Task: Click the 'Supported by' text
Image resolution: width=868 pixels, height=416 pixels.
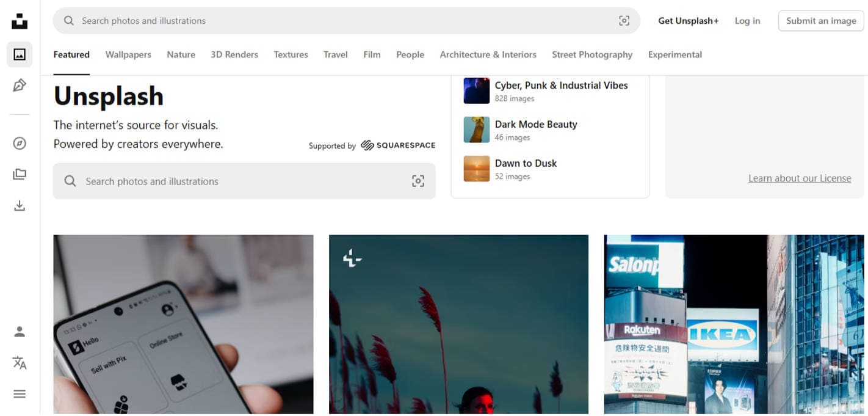Action: tap(332, 146)
